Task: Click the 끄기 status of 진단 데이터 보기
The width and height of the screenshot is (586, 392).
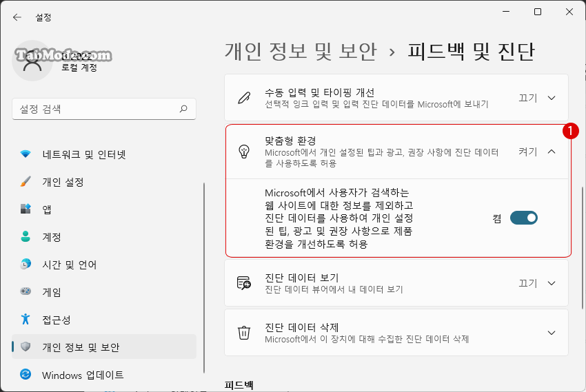Action: tap(527, 283)
